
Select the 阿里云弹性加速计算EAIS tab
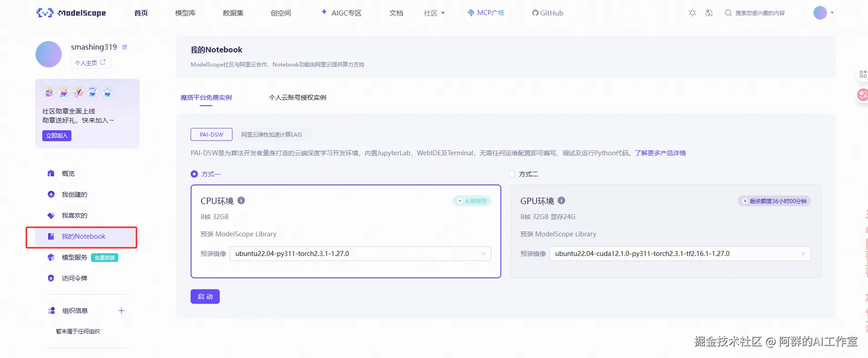tap(272, 134)
